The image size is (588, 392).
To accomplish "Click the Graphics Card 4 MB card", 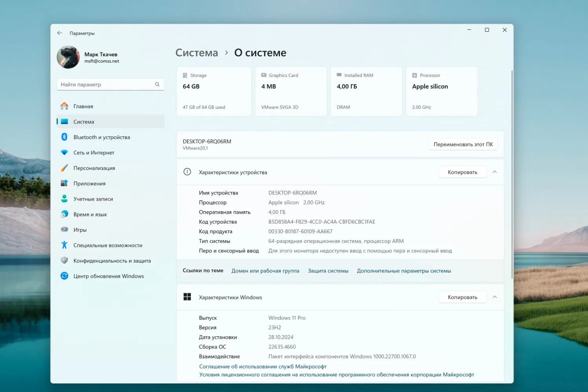I will 291,91.
